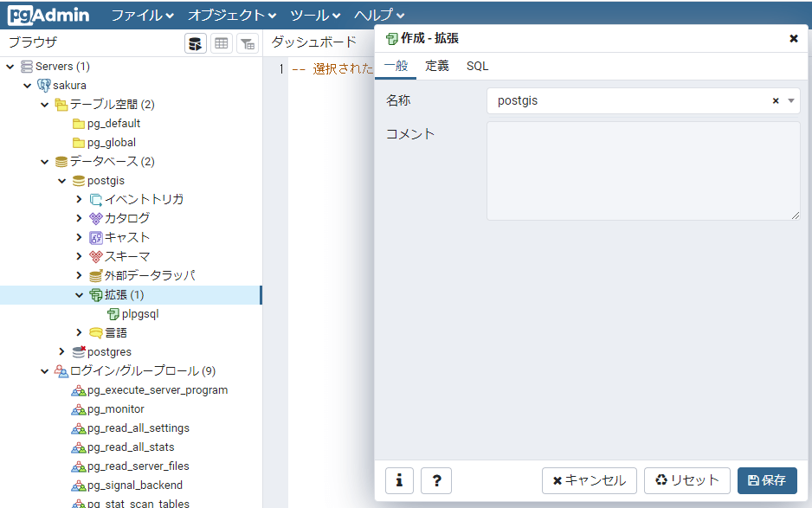Click the pgAdmin logo
The image size is (812, 508).
48,15
